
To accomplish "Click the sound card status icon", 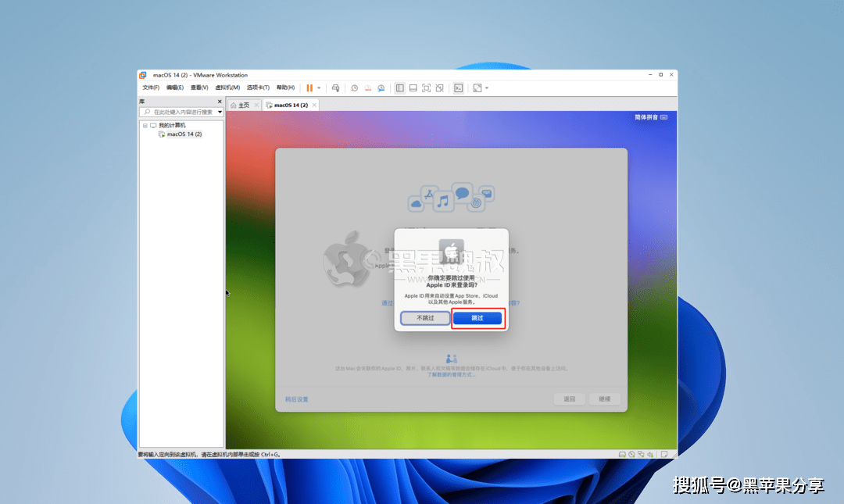I will click(651, 455).
